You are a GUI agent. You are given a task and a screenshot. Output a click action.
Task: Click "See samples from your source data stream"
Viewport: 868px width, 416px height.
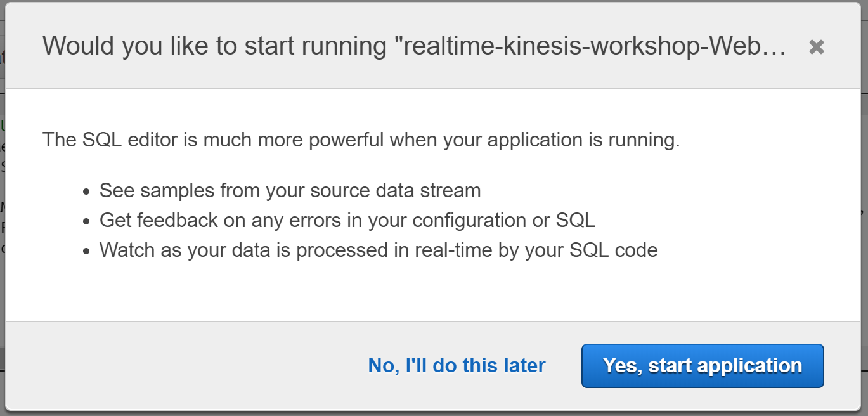[x=290, y=191]
